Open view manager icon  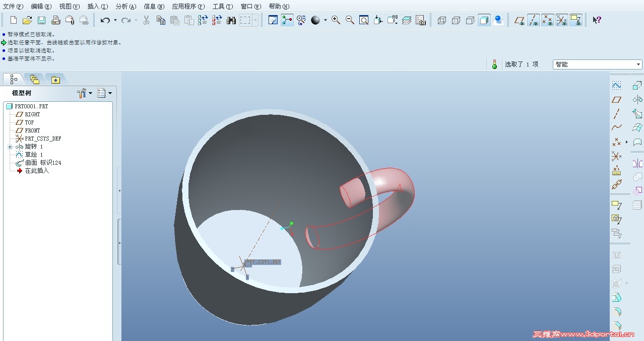tap(421, 20)
